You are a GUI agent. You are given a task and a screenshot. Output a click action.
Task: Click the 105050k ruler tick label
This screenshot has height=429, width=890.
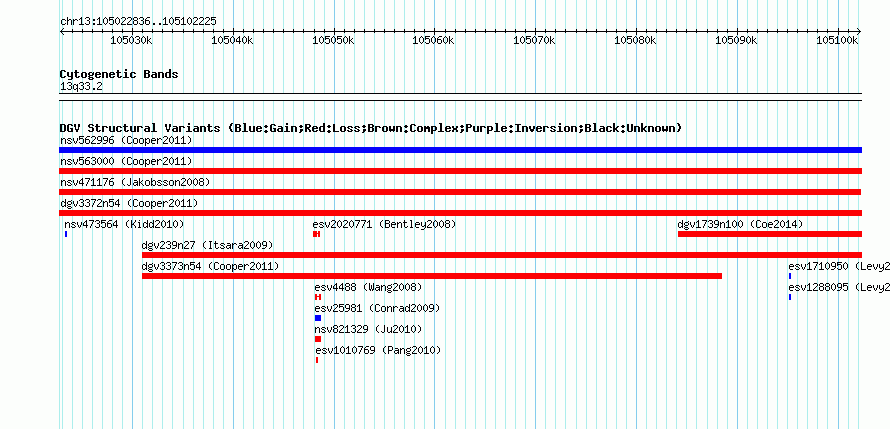(x=333, y=40)
